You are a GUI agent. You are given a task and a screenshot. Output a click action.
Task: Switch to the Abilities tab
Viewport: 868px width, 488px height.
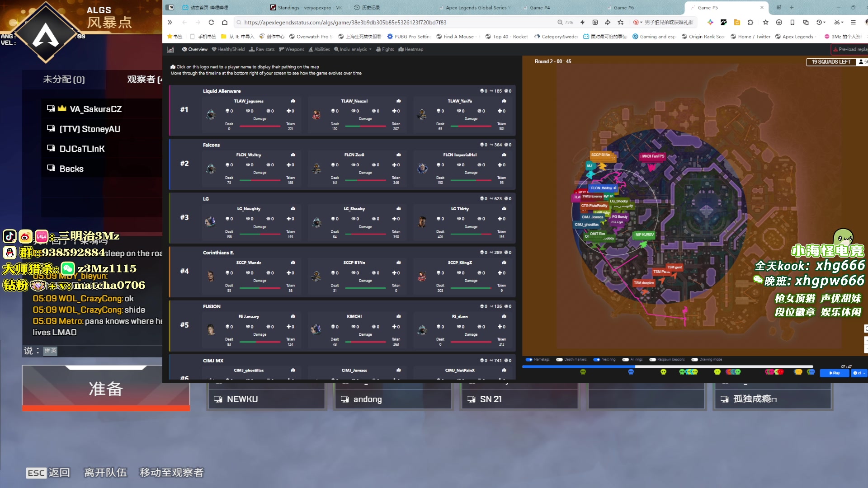[319, 50]
